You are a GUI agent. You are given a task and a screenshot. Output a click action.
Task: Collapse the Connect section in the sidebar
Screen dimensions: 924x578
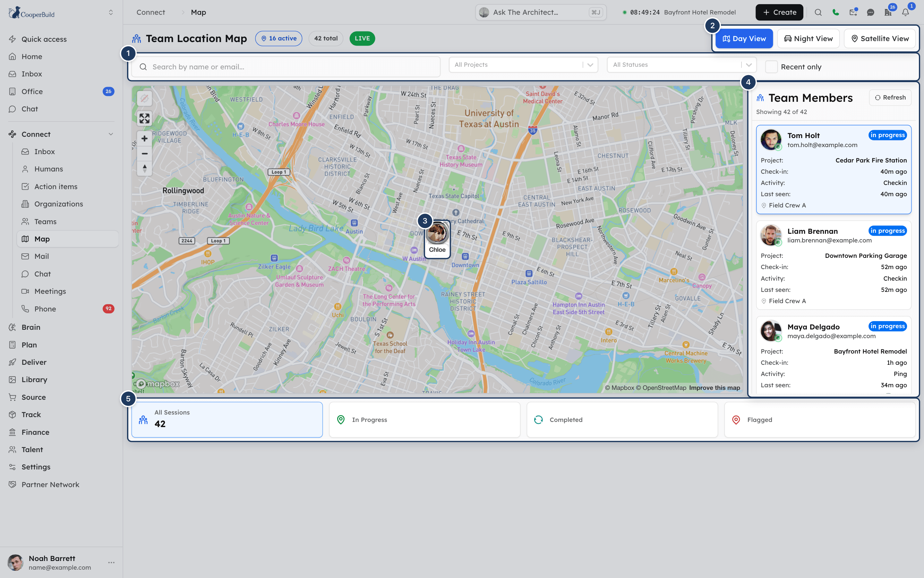[x=111, y=134]
